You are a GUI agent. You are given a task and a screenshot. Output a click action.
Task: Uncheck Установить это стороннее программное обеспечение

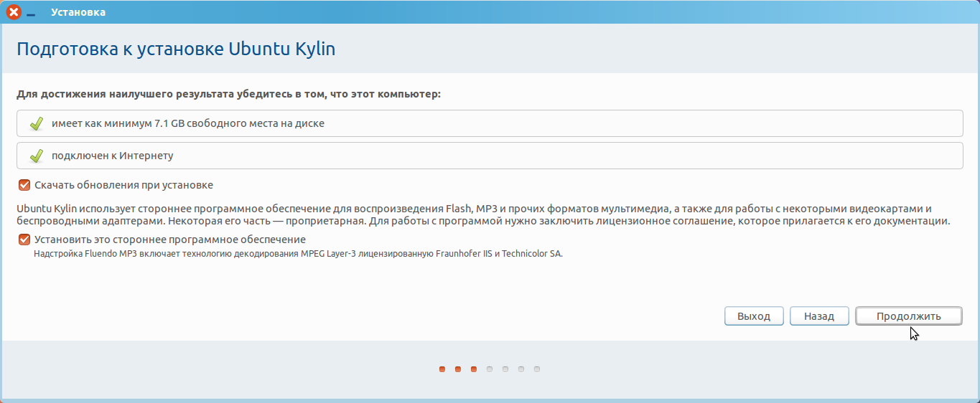[24, 240]
